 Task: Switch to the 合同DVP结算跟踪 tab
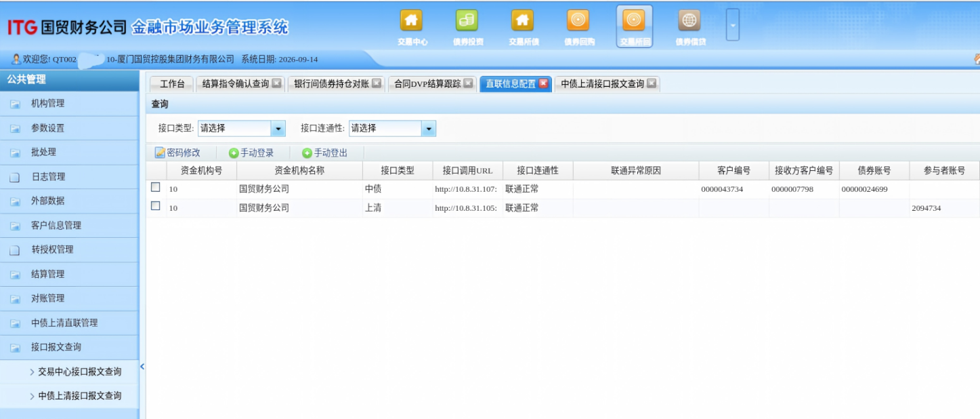(427, 84)
